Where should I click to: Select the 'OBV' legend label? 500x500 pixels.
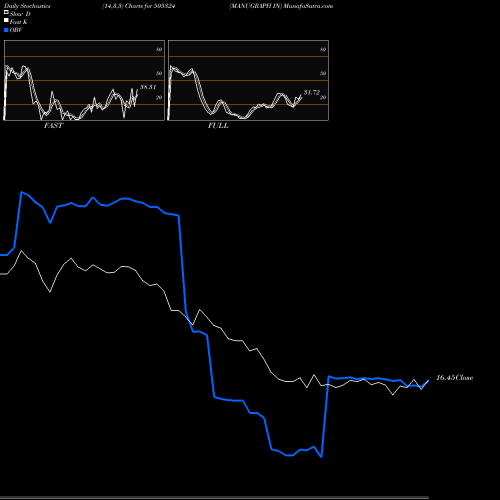point(16,30)
